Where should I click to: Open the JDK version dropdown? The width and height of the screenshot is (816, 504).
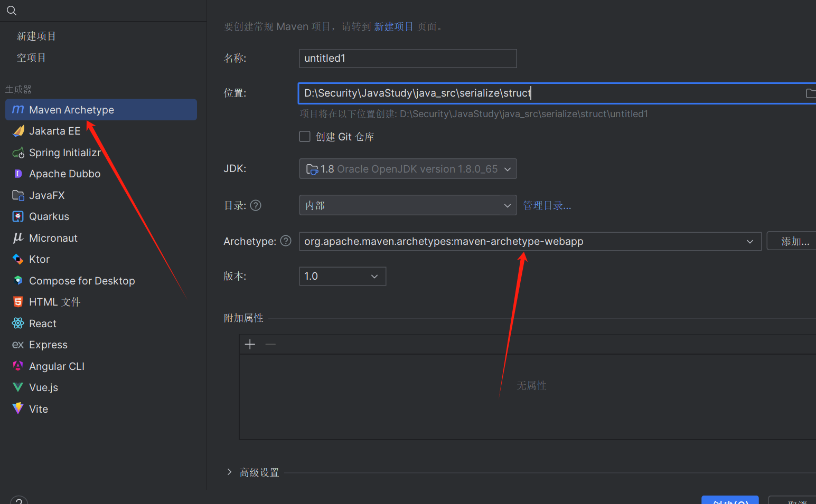pyautogui.click(x=408, y=169)
